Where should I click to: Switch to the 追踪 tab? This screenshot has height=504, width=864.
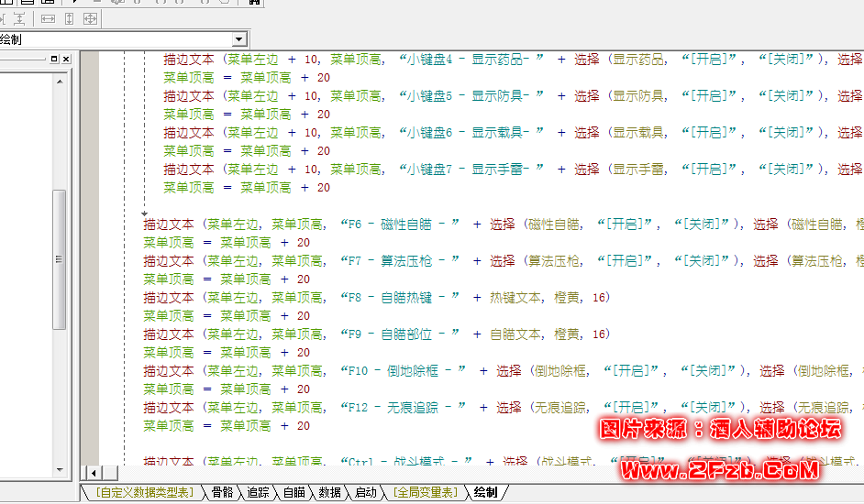pos(258,493)
